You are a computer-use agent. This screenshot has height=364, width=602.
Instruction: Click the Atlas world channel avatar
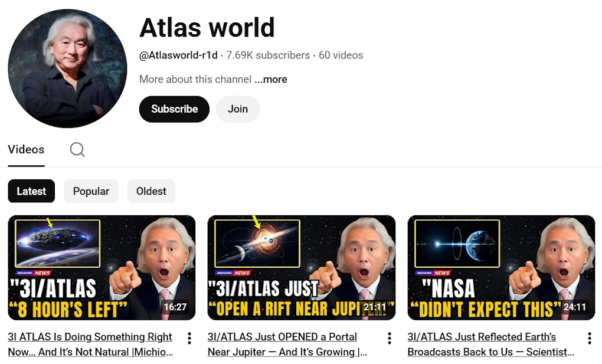tap(67, 68)
